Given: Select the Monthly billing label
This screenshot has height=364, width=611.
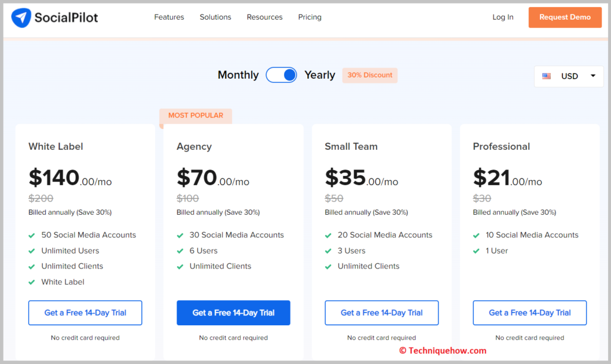Looking at the screenshot, I should pos(238,75).
